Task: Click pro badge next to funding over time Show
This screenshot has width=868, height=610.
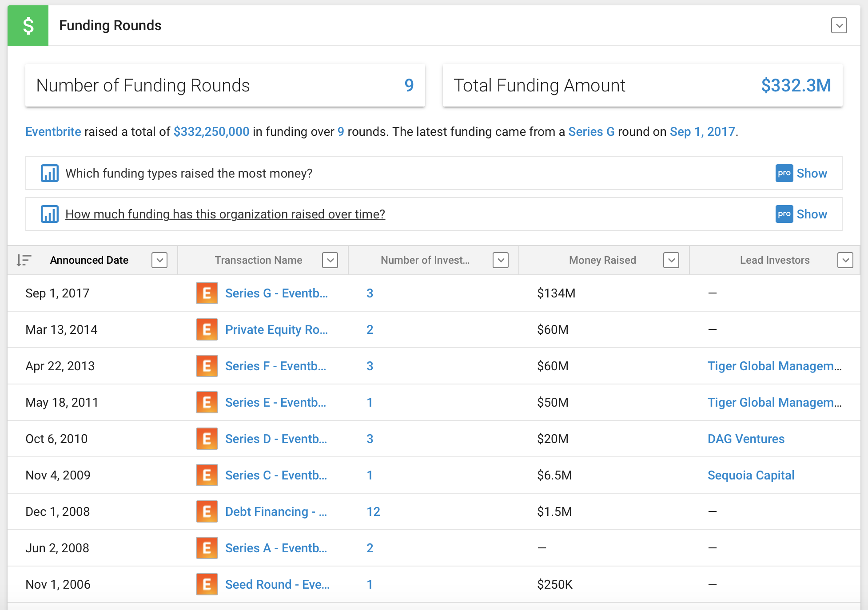Action: 784,214
